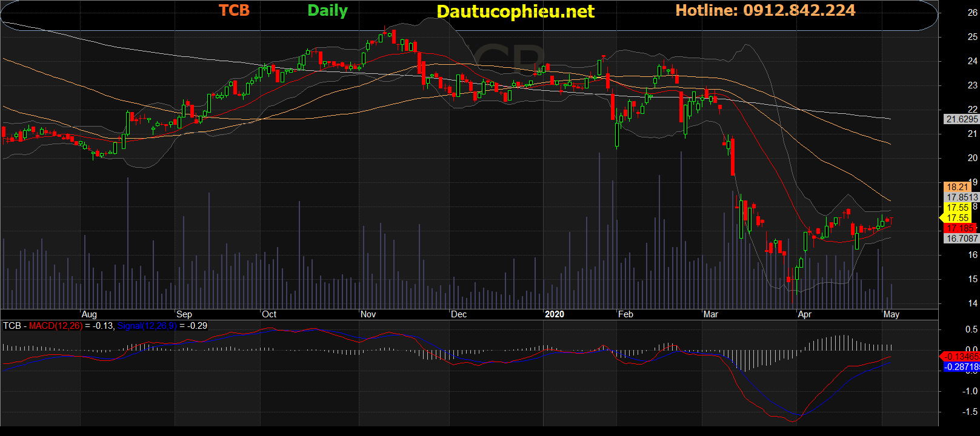Select the Aug marker on time axis

tap(89, 314)
